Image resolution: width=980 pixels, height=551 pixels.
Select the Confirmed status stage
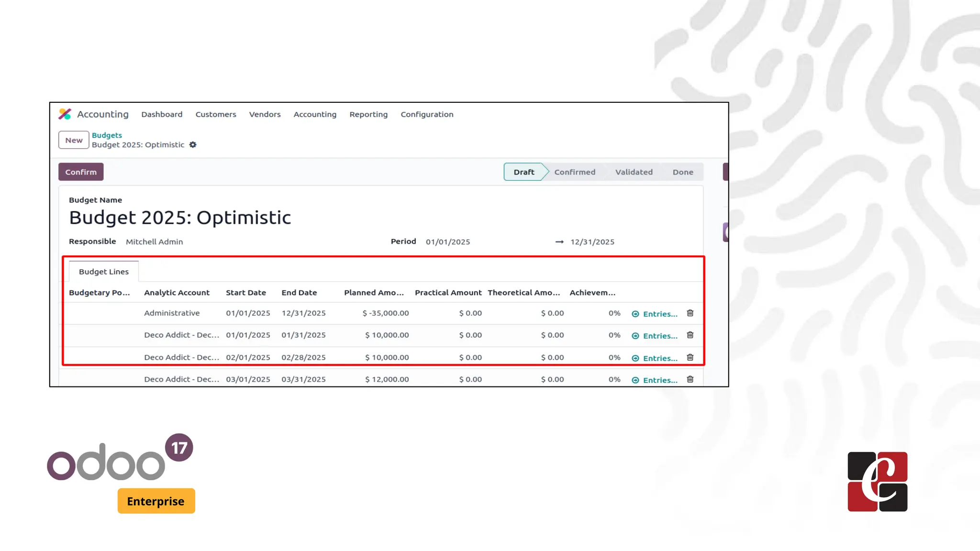(x=574, y=172)
